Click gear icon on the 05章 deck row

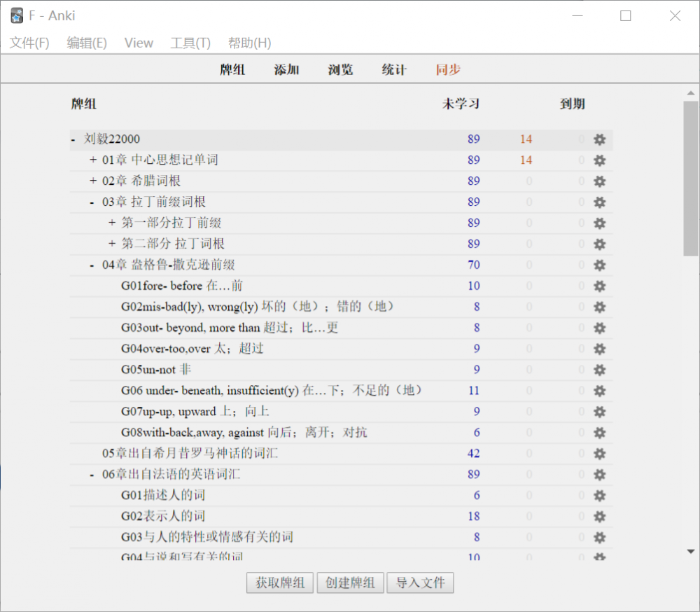pyautogui.click(x=600, y=454)
